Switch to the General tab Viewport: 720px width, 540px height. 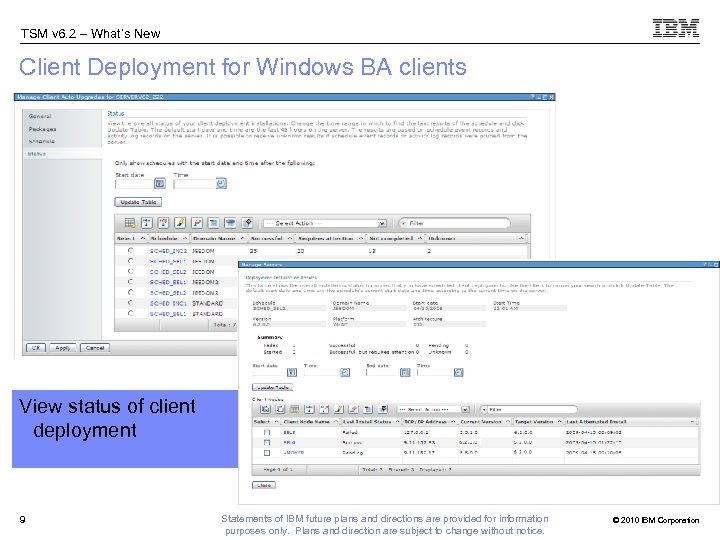(x=40, y=116)
